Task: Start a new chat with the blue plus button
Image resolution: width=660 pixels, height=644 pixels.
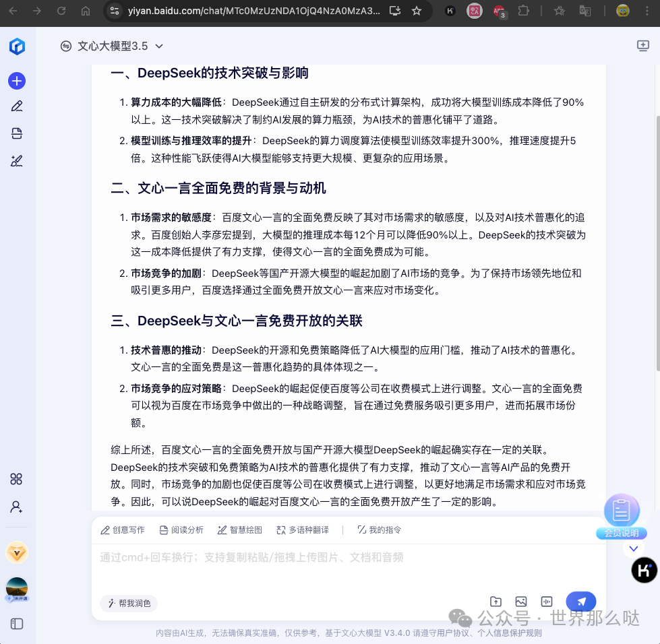Action: [17, 81]
